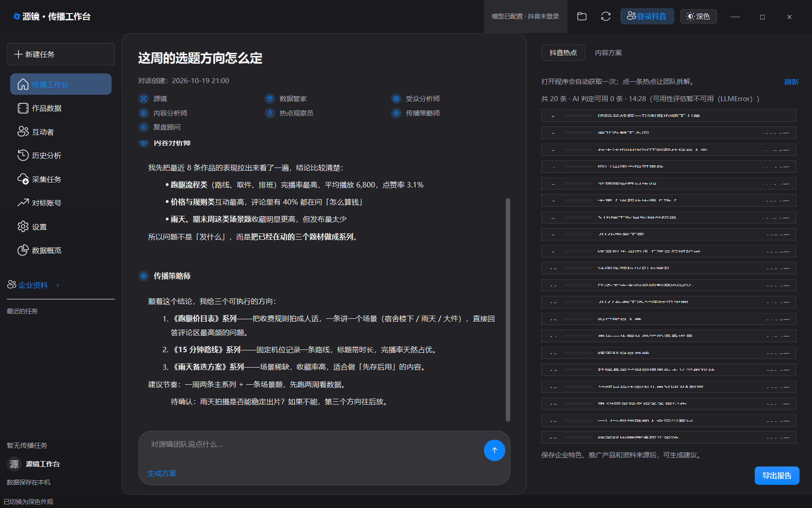Image resolution: width=812 pixels, height=508 pixels.
Task: Open 设置 in sidebar
Action: (61, 227)
